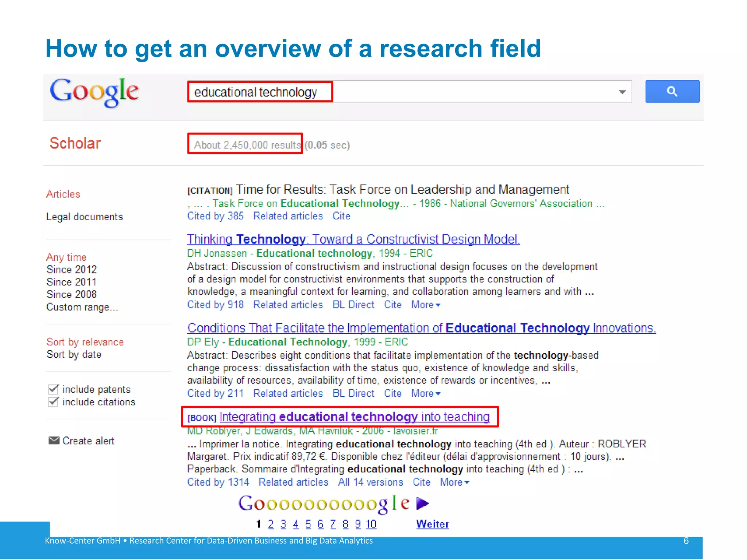Click the Time for Results citation title

click(402, 190)
